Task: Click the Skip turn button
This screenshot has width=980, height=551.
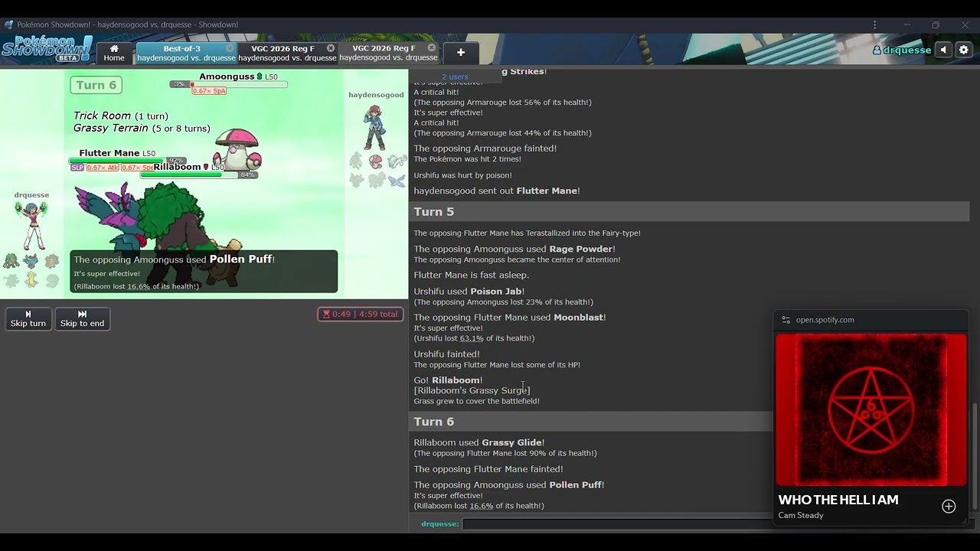Action: point(28,318)
